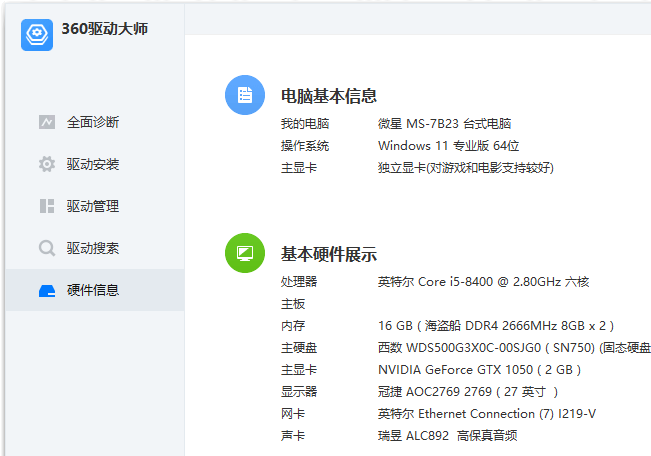Click NVIDIA GeForce GTX 1050 value

click(x=479, y=370)
